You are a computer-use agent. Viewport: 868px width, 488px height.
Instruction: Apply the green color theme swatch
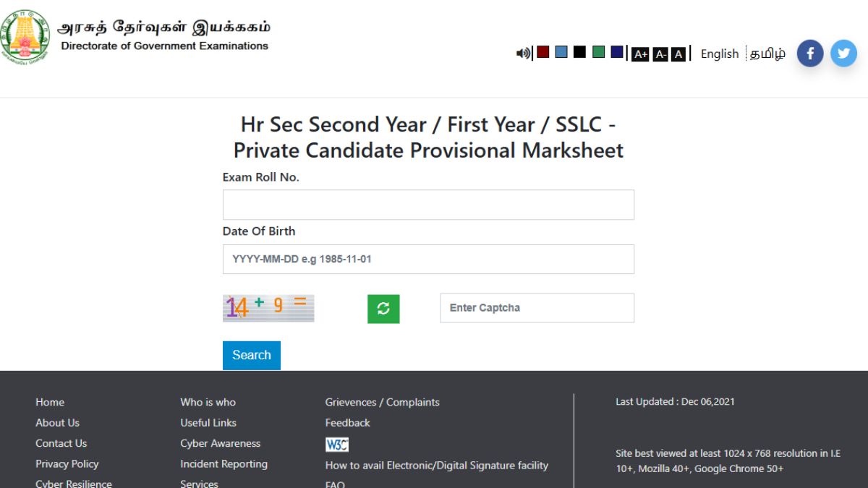pyautogui.click(x=598, y=52)
